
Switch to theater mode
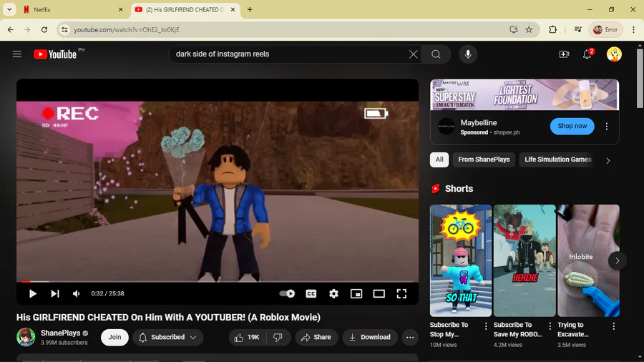click(379, 293)
